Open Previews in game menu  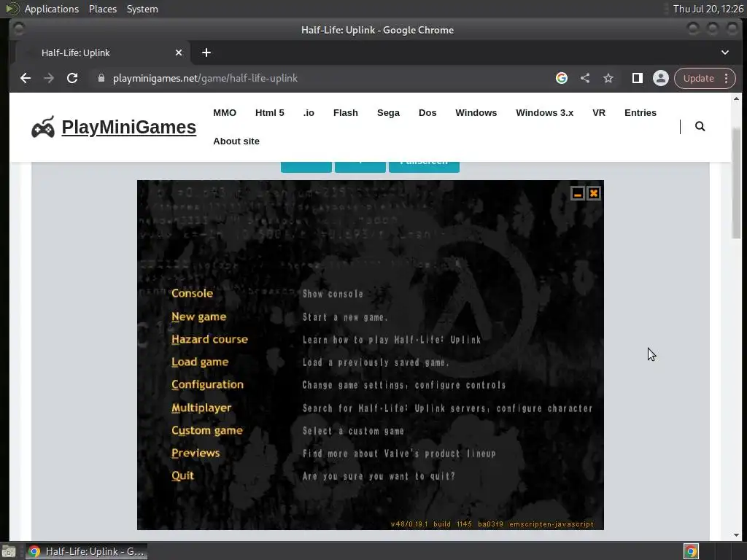point(196,453)
